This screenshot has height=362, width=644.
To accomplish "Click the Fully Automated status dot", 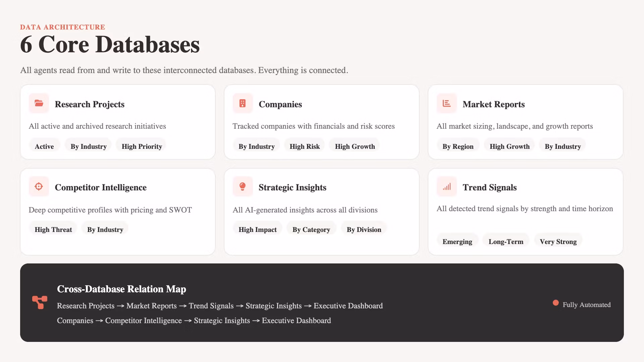I will pos(556,303).
